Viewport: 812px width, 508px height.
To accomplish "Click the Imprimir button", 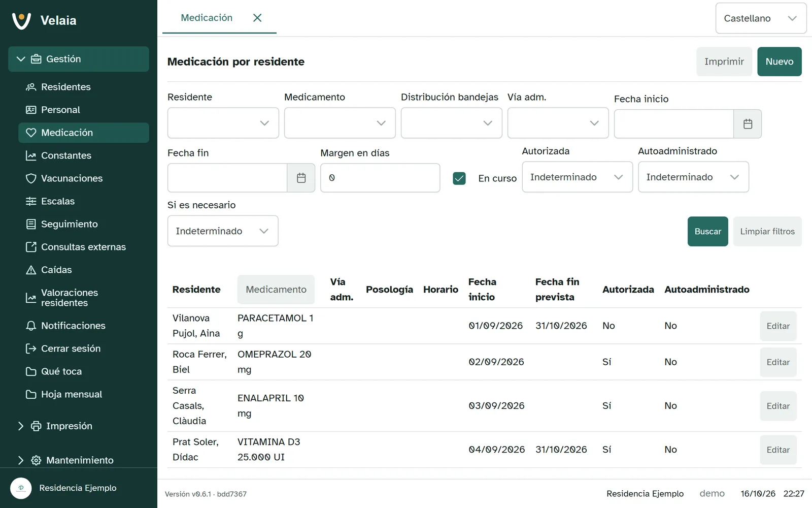I will point(724,61).
